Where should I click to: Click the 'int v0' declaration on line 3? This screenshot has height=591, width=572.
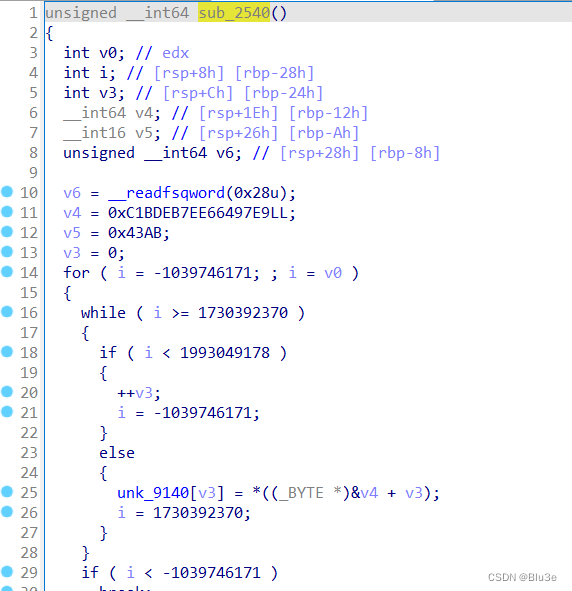94,53
